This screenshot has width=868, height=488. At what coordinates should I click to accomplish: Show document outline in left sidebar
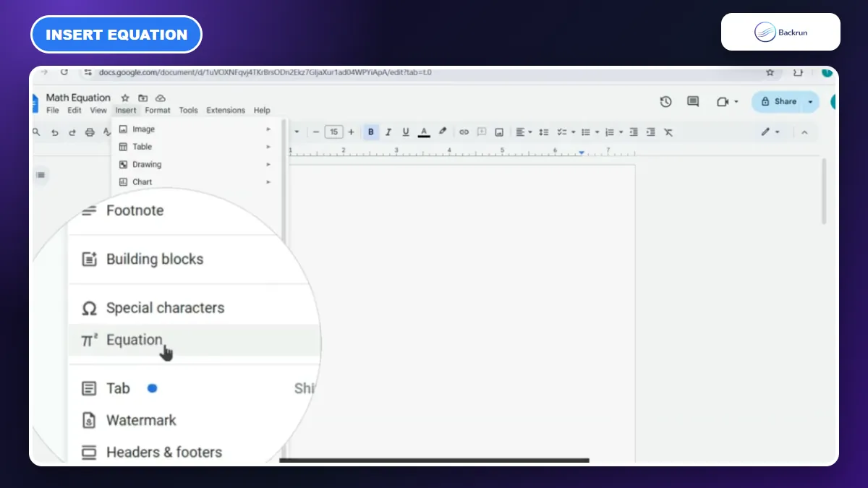[x=41, y=175]
